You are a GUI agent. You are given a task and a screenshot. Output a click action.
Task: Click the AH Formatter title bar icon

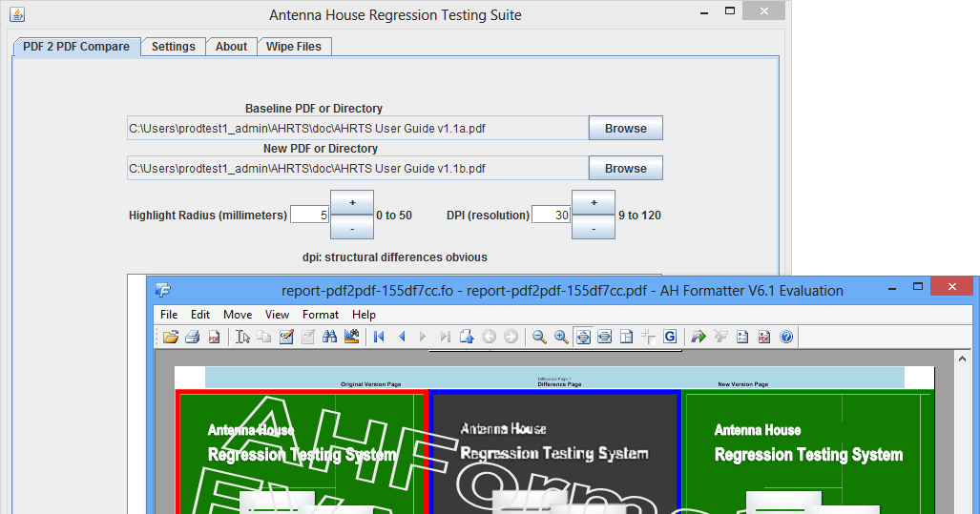click(x=163, y=290)
